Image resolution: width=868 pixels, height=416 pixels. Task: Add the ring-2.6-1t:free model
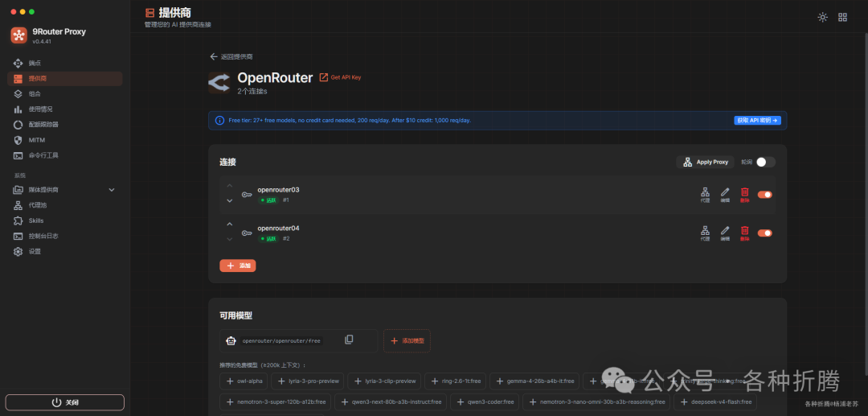(x=456, y=381)
